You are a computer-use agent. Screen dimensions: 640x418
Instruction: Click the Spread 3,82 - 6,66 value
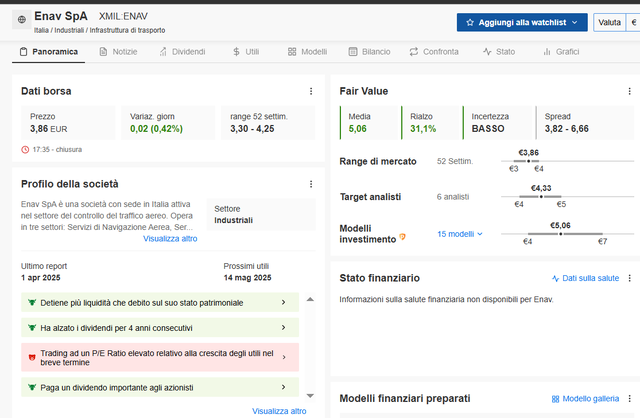[567, 129]
